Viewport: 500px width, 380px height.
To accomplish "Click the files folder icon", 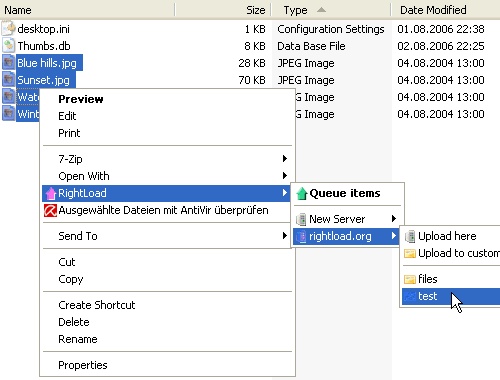I will (410, 279).
